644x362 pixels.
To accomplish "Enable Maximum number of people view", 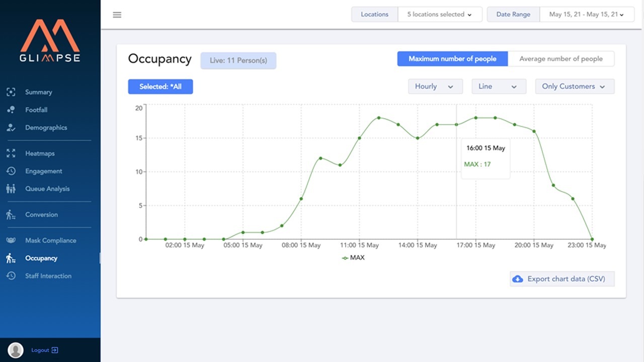I will click(x=452, y=58).
